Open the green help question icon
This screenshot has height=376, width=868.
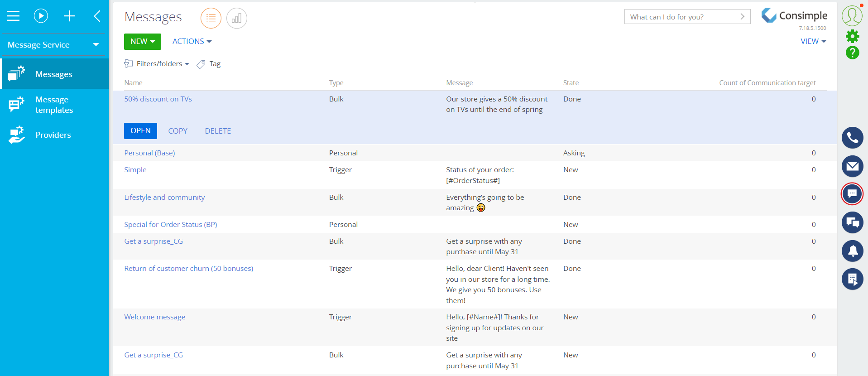click(852, 53)
